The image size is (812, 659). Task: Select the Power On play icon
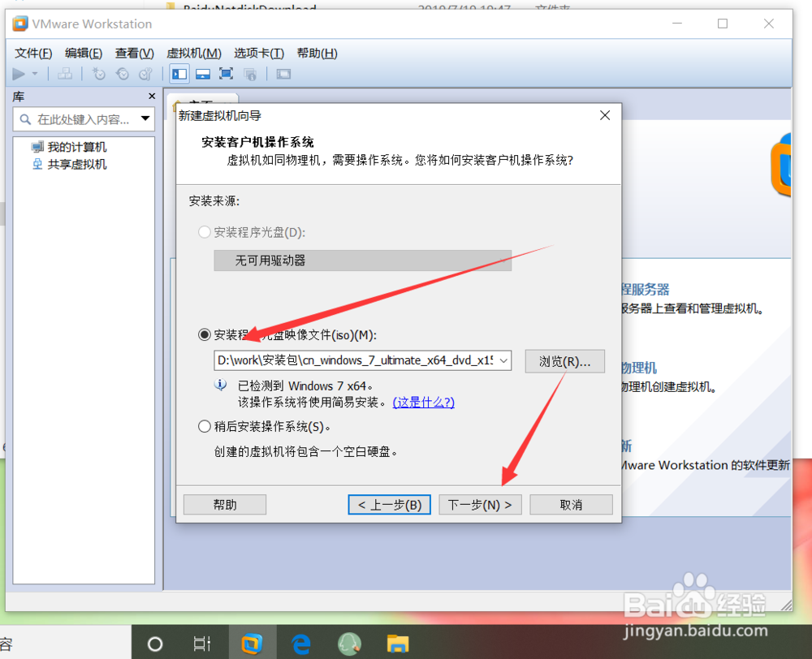click(x=18, y=74)
